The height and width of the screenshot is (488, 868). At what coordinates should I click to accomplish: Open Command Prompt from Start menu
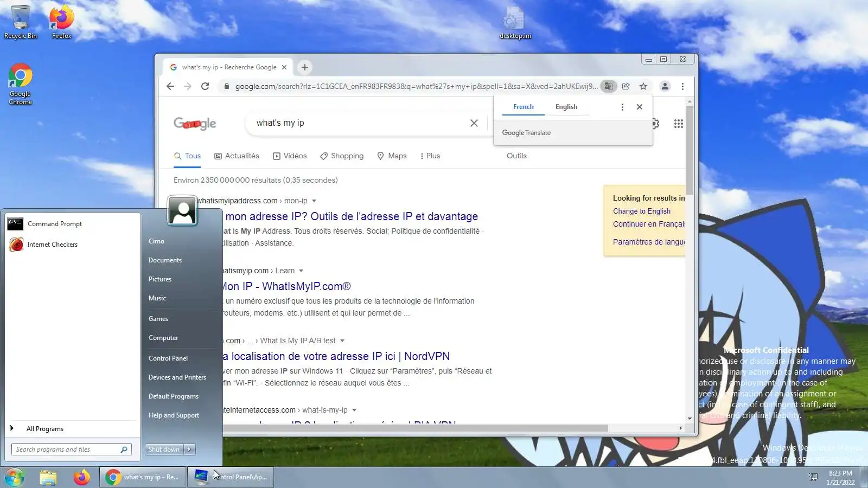(73, 224)
